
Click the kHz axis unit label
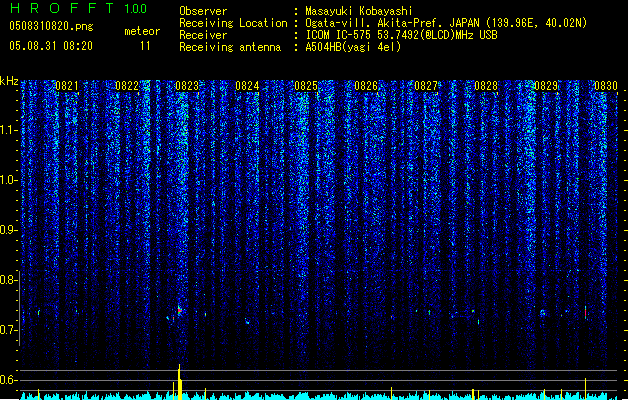pyautogui.click(x=9, y=81)
